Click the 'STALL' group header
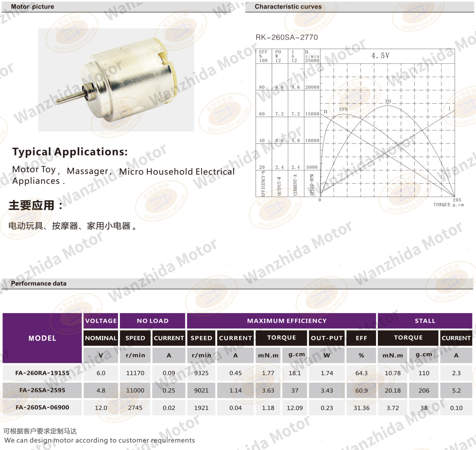The image size is (476, 450). coord(425,321)
